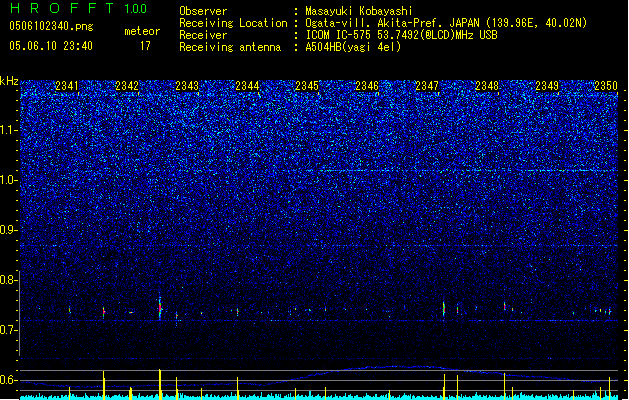Click the HROFFT 1.0.0 title text
This screenshot has width=629, height=400.
click(78, 8)
